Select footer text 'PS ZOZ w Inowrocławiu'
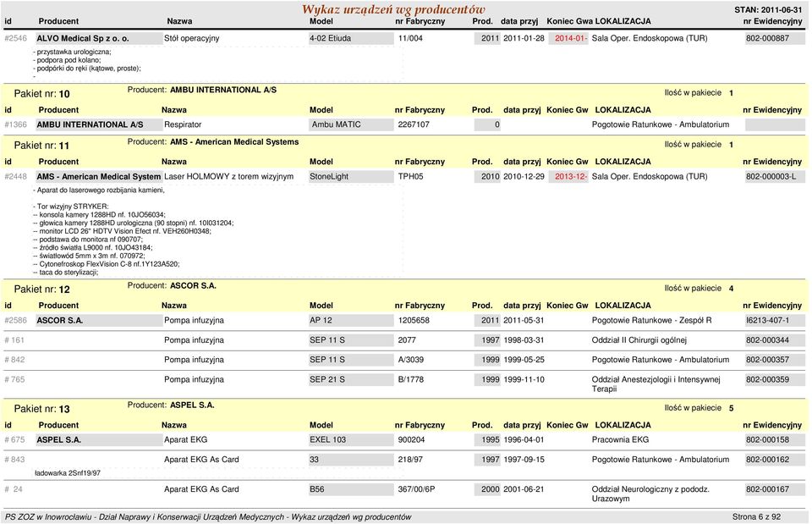Viewport: 812px width, 524px height. click(47, 516)
